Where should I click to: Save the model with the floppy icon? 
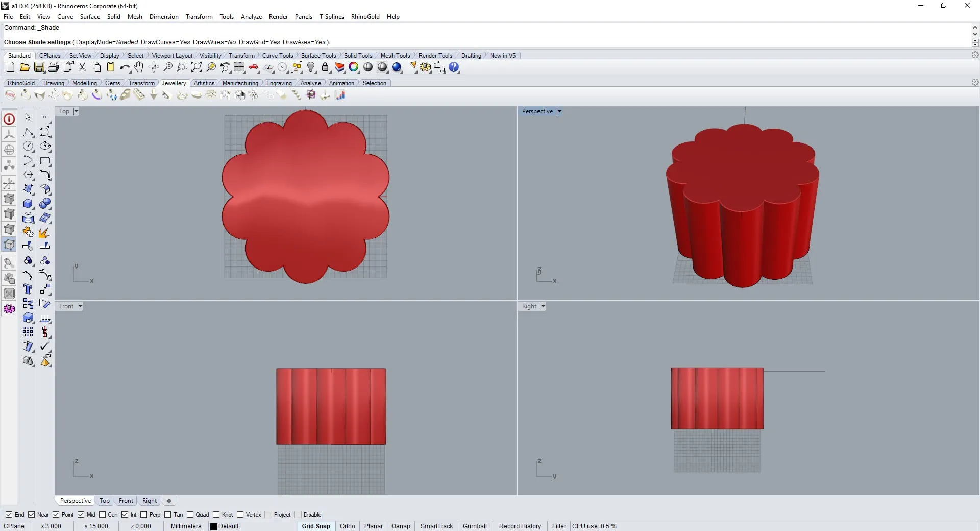pyautogui.click(x=39, y=67)
